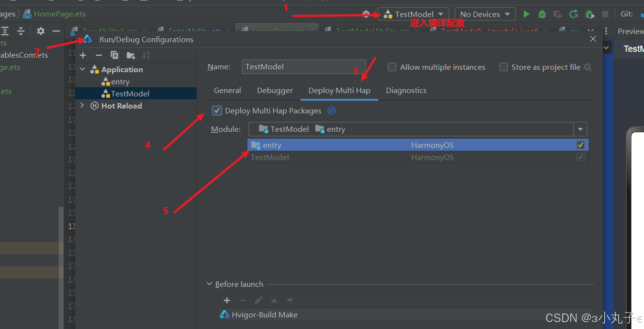The width and height of the screenshot is (644, 329).
Task: Click the create new folder icon in dialog
Action: [130, 55]
